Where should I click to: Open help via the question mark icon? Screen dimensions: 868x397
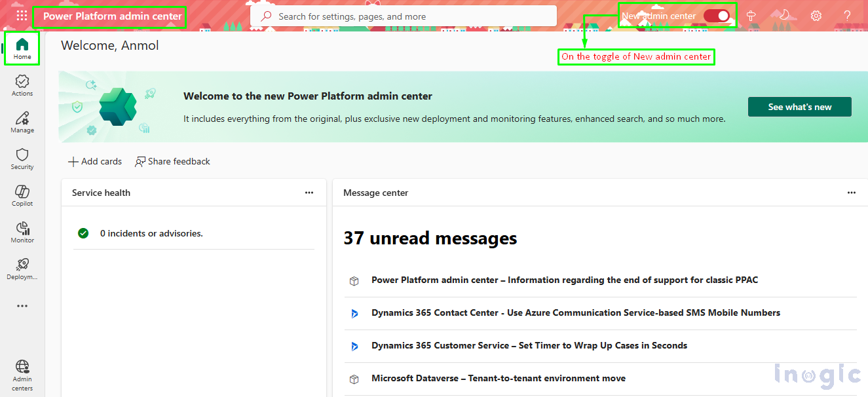point(847,16)
